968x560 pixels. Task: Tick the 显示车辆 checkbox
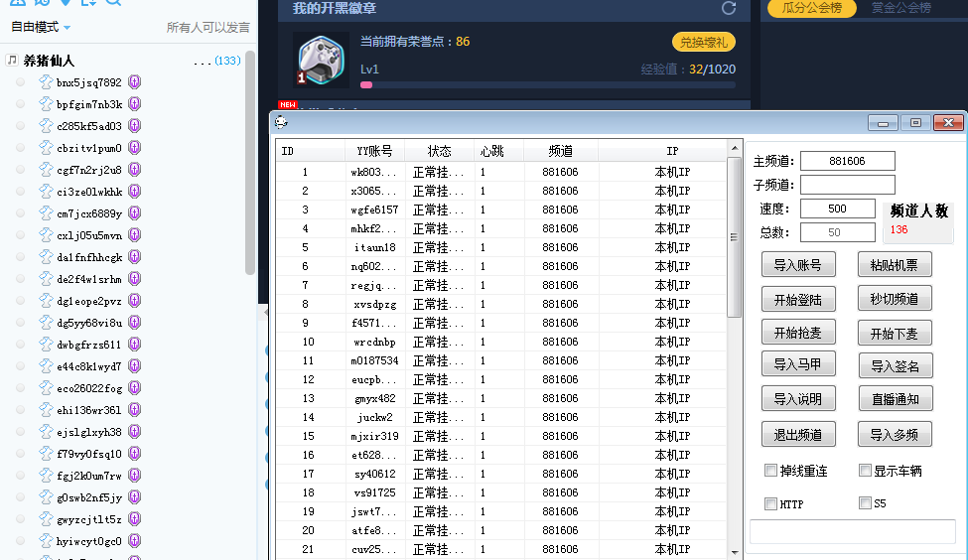(x=865, y=471)
